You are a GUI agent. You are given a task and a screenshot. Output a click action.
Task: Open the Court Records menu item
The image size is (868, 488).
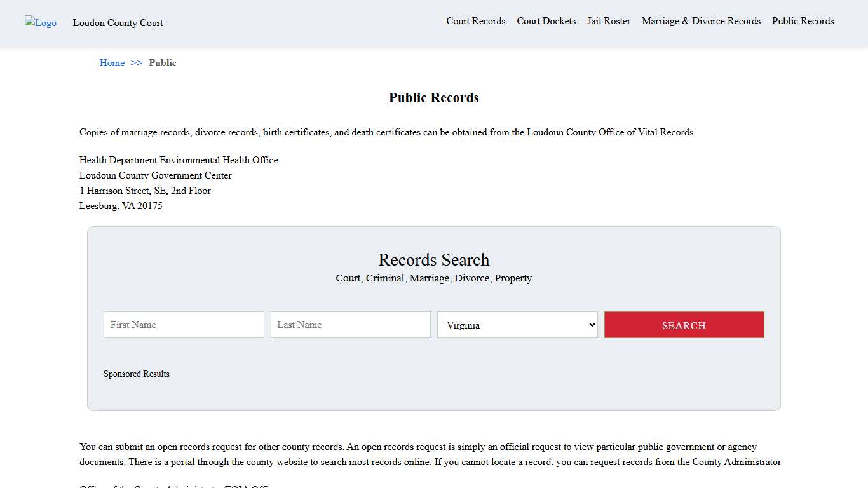click(x=475, y=21)
